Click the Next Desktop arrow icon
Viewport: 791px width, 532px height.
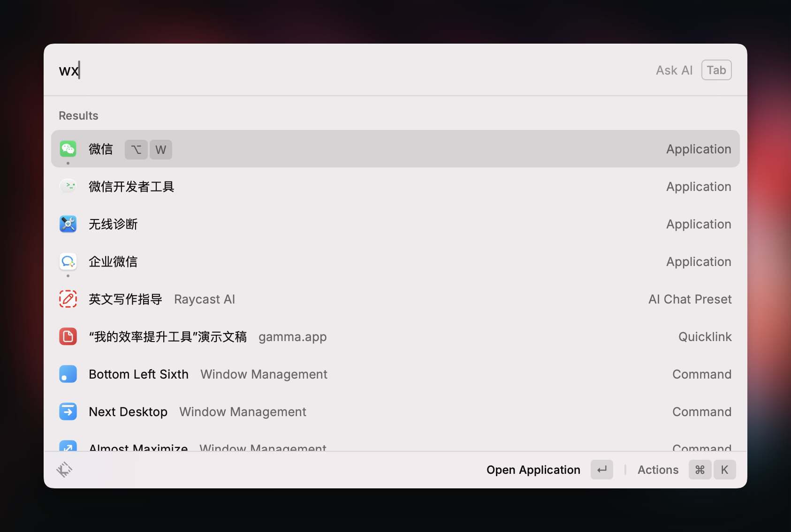click(x=68, y=411)
